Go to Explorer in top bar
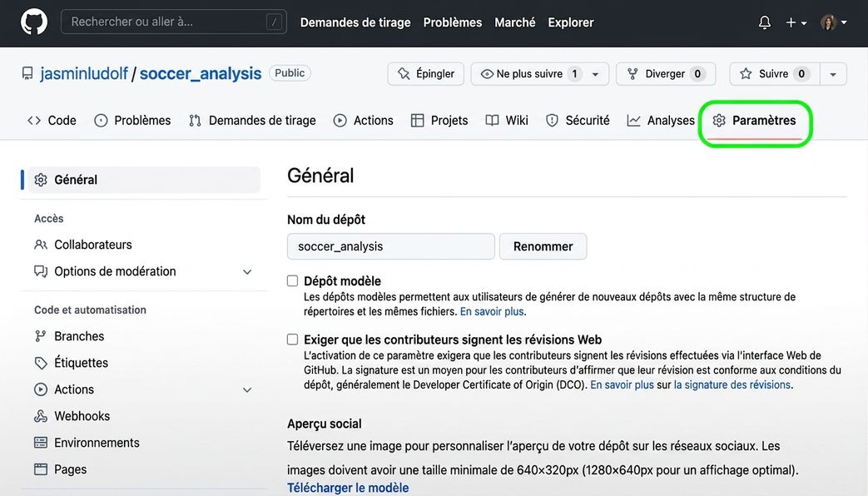868x496 pixels. (571, 22)
